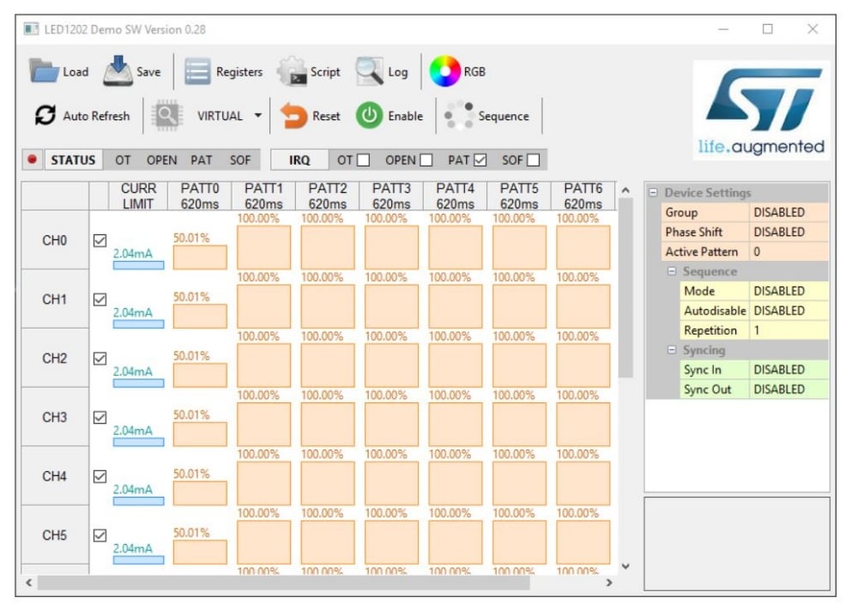Image resolution: width=858 pixels, height=616 pixels.
Task: Click the CH3 current limit bar
Action: (x=138, y=442)
